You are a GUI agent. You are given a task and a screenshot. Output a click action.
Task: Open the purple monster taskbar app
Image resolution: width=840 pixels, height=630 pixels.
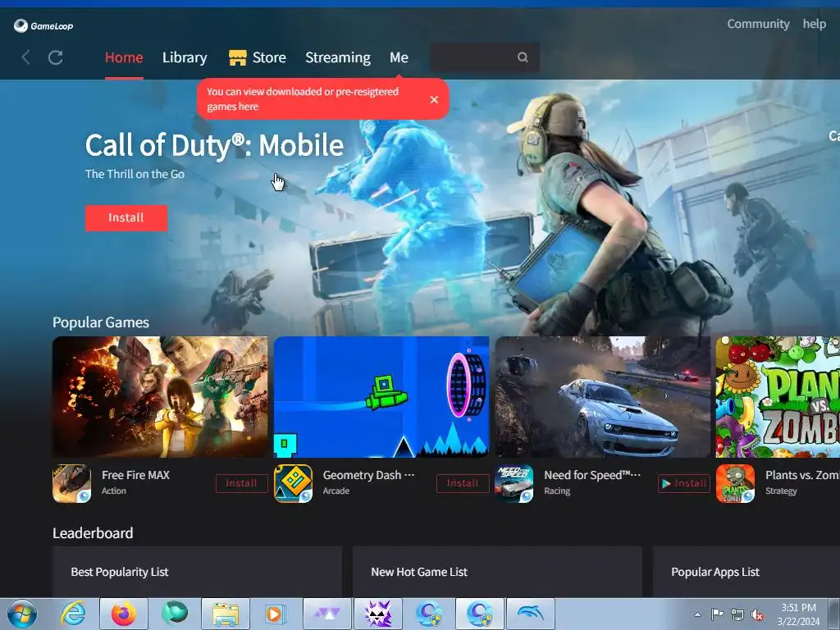(x=378, y=614)
